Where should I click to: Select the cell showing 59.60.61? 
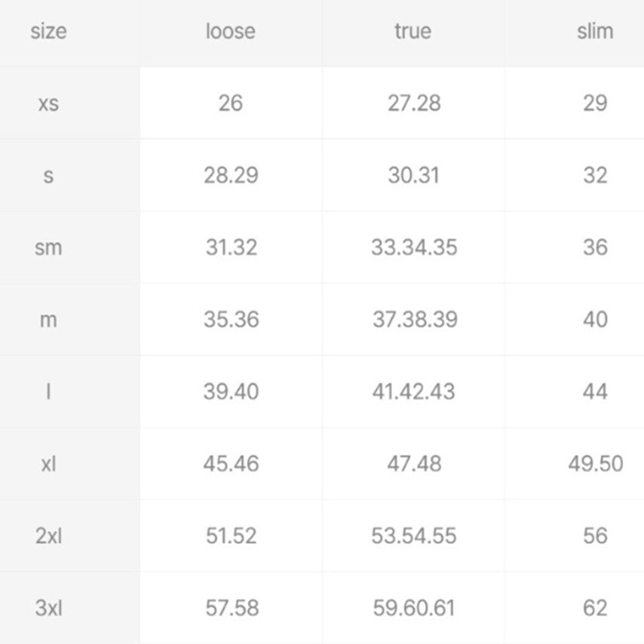pyautogui.click(x=414, y=608)
